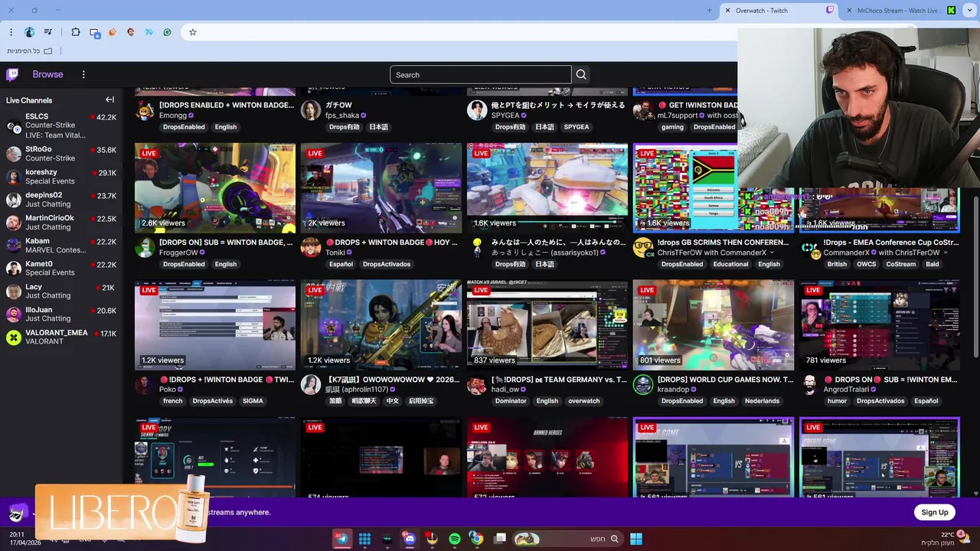Screen dimensions: 980x551
Task: Click FroggerOW's frog avatar
Action: [x=145, y=247]
